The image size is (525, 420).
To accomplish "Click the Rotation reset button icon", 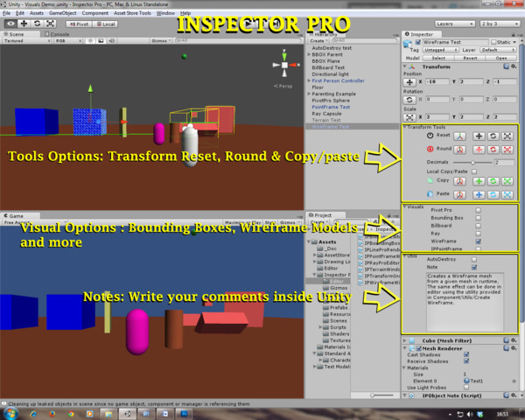I will pyautogui.click(x=409, y=100).
